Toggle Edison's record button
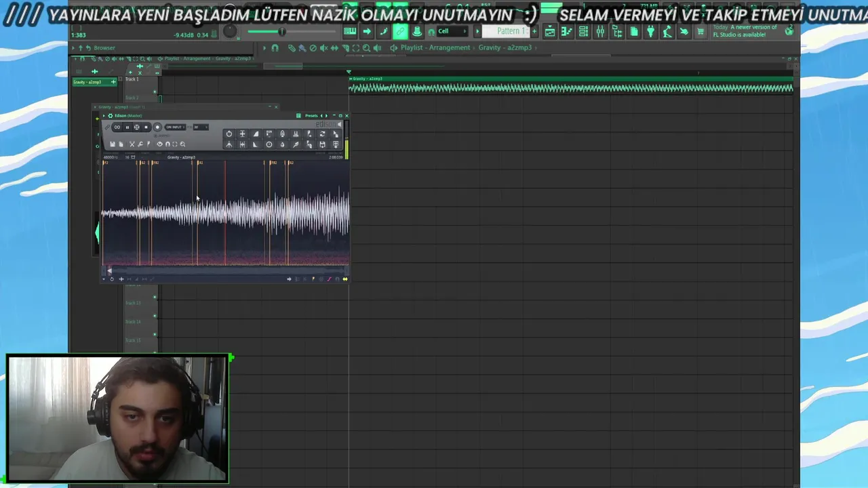The image size is (868, 488). [x=157, y=127]
